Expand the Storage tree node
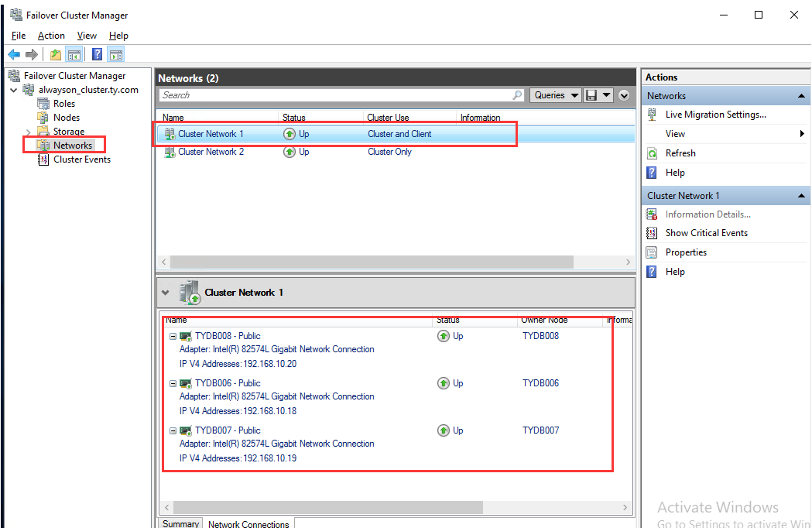Screen dimensions: 812x528 [x=27, y=131]
